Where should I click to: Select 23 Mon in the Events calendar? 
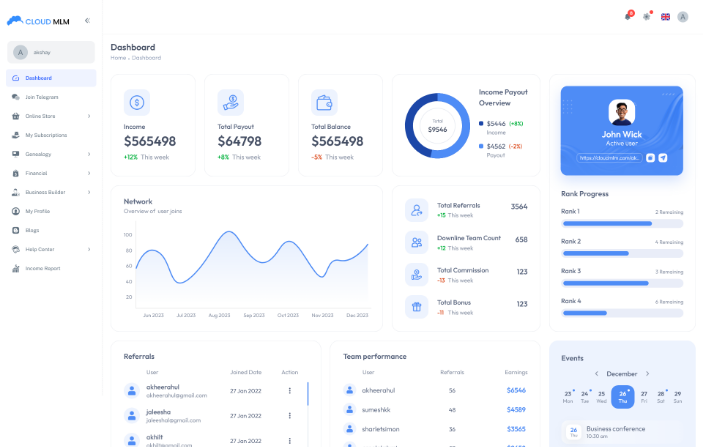coord(568,397)
